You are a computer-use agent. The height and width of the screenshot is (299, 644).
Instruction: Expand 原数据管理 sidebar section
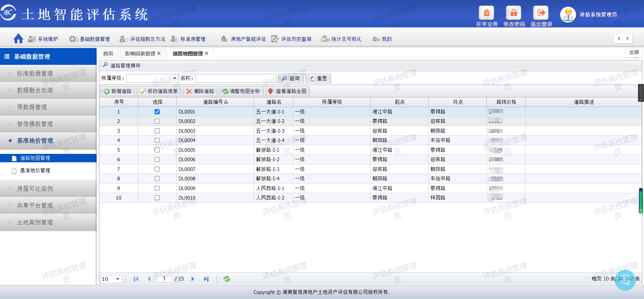click(x=48, y=107)
